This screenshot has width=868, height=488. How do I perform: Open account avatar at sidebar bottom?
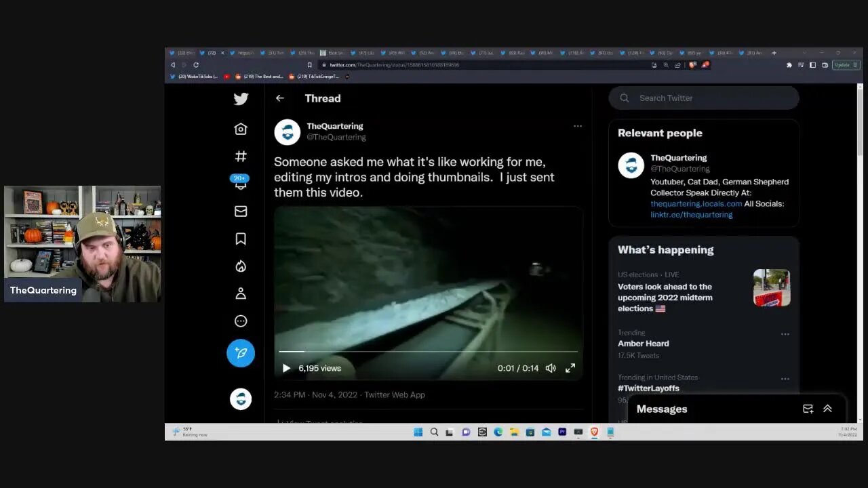pos(241,399)
